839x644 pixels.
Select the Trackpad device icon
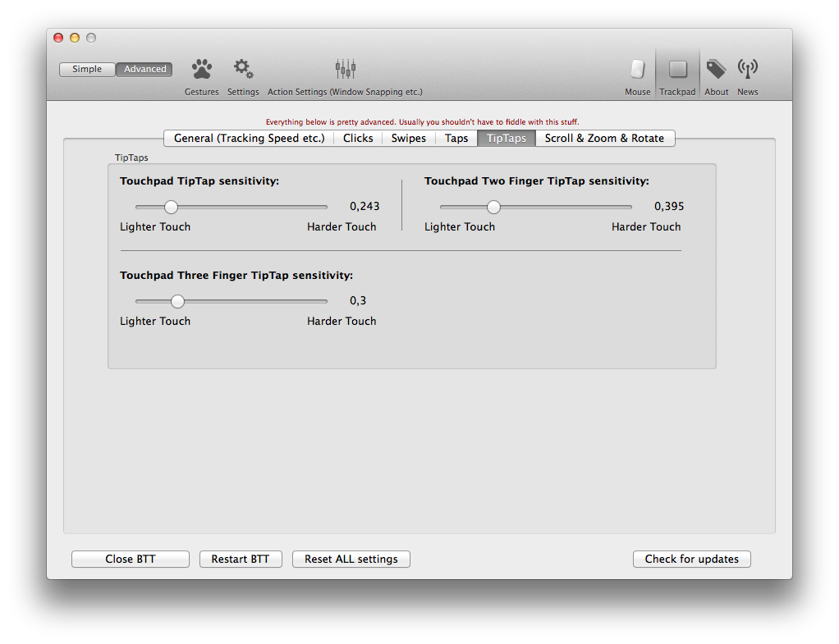pos(677,69)
